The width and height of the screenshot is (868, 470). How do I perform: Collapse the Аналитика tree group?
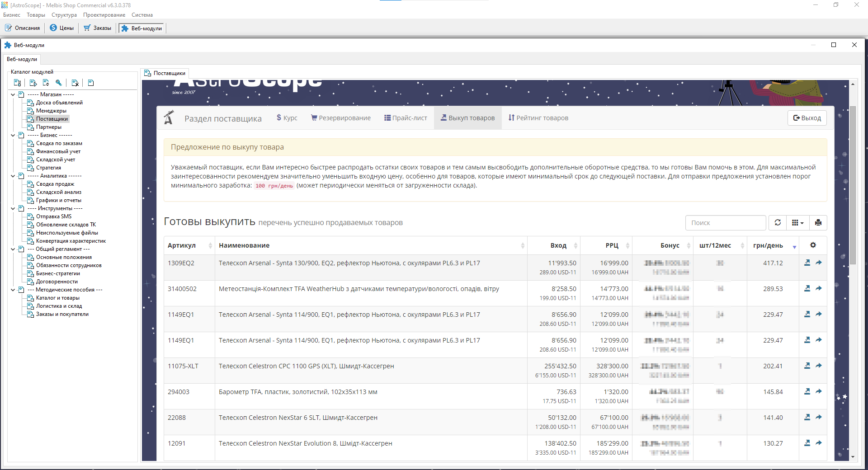[13, 176]
